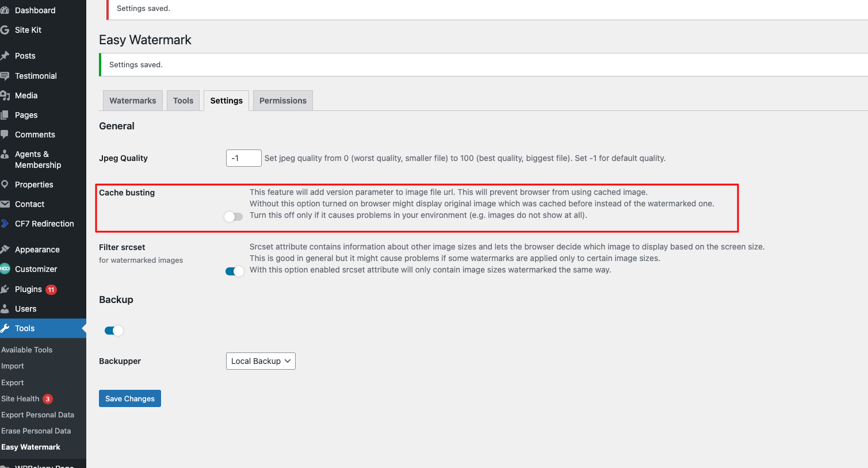
Task: Click the green Settings saved notice
Action: (x=483, y=65)
